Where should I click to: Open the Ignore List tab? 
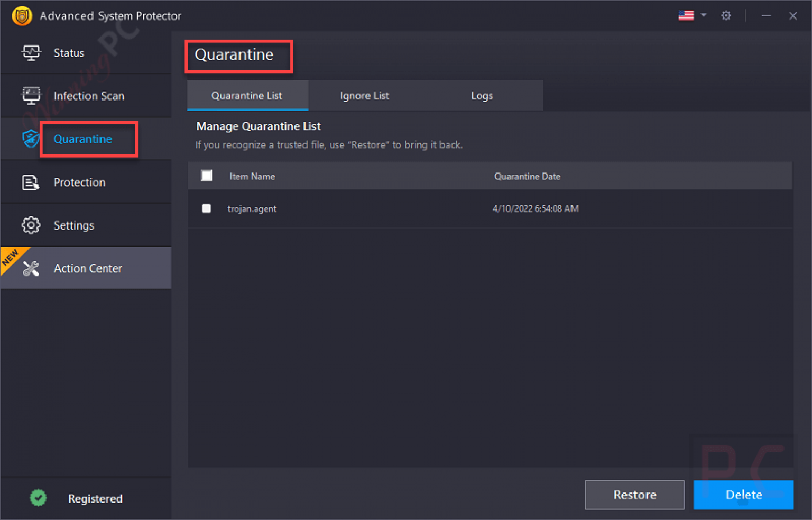click(x=365, y=95)
